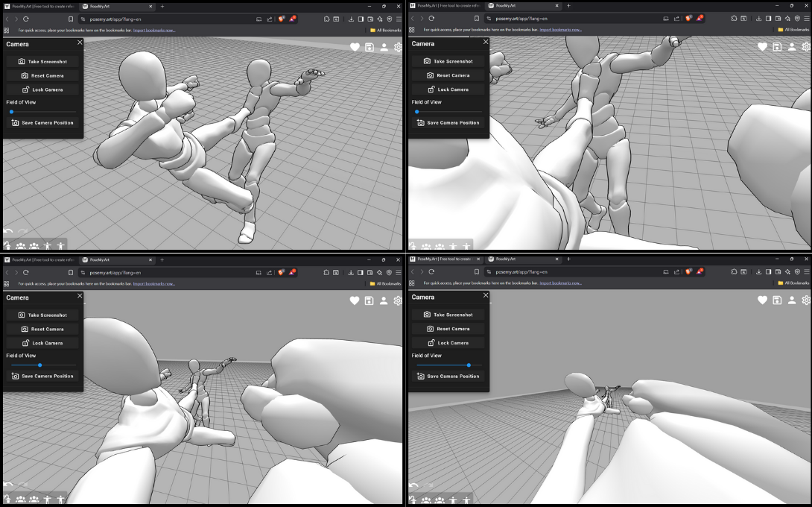Open All Bookmarks folder in top-right window
The image size is (812, 507).
pyautogui.click(x=791, y=30)
